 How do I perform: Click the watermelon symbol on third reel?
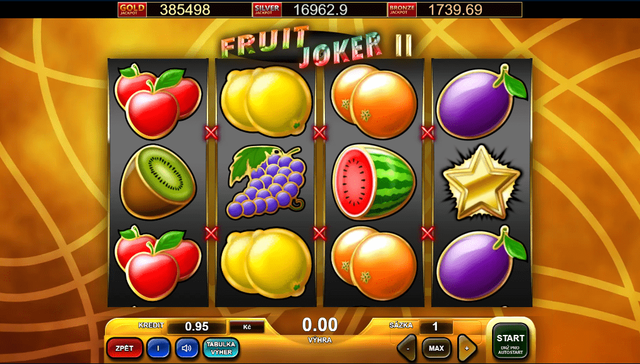point(374,182)
